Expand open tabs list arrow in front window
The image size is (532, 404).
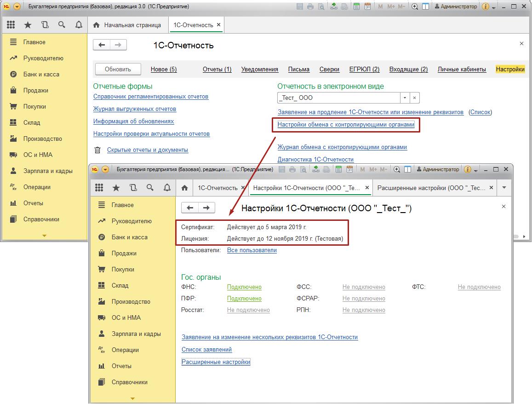(504, 188)
